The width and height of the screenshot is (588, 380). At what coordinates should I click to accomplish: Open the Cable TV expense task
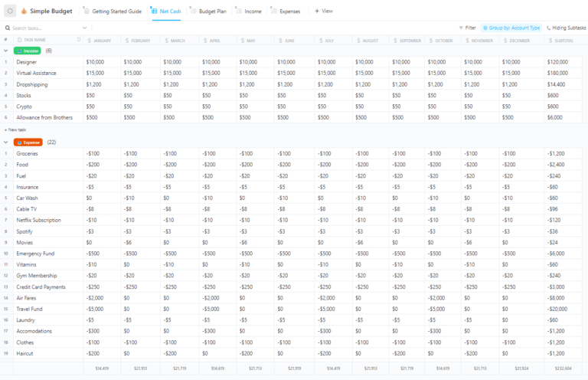click(x=27, y=209)
